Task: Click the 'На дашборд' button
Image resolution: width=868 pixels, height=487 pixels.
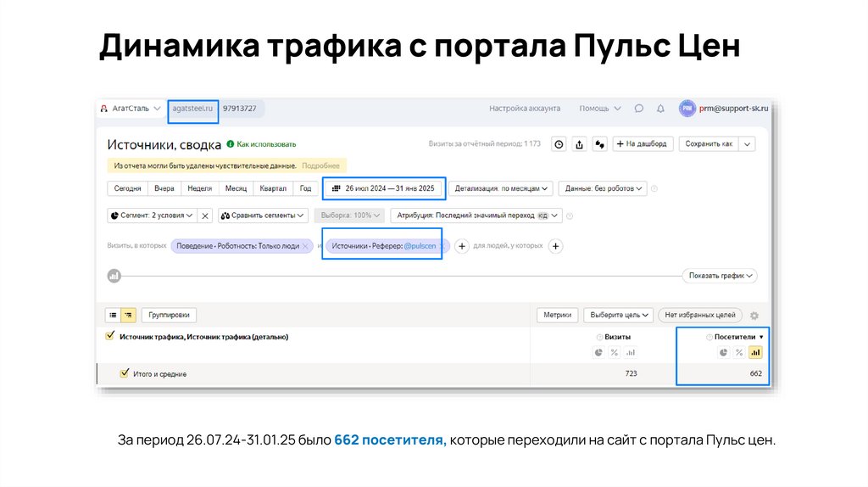Action: click(x=643, y=144)
